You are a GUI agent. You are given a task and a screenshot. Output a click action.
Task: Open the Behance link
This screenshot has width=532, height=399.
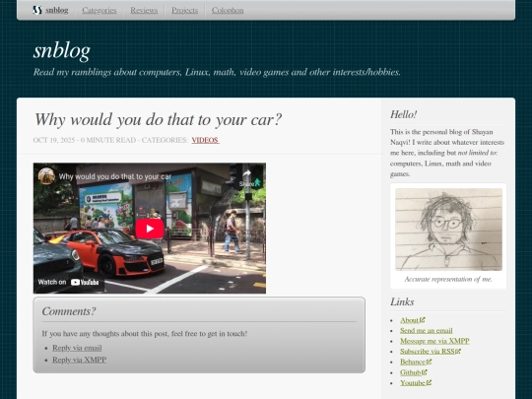click(413, 362)
